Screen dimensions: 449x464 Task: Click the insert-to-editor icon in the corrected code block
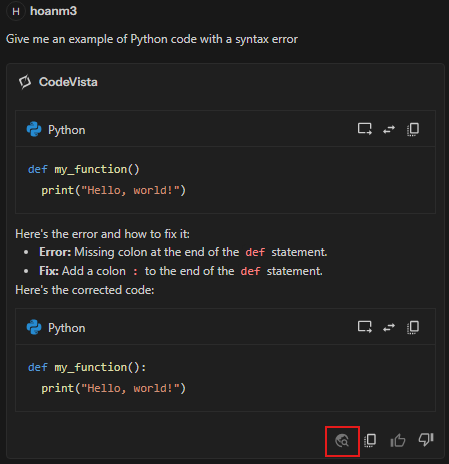click(365, 327)
